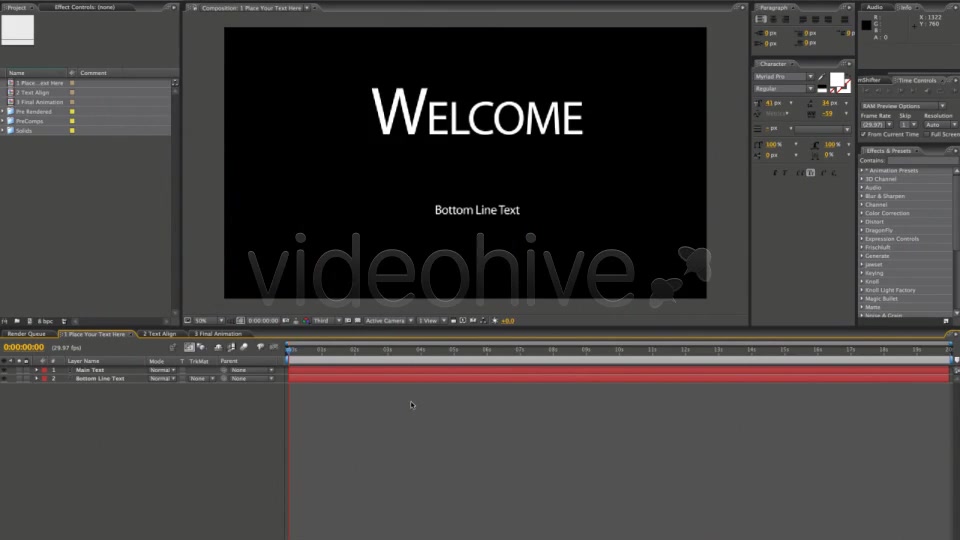Click the 8 bpc color depth button
This screenshot has width=960, height=540.
(x=45, y=321)
